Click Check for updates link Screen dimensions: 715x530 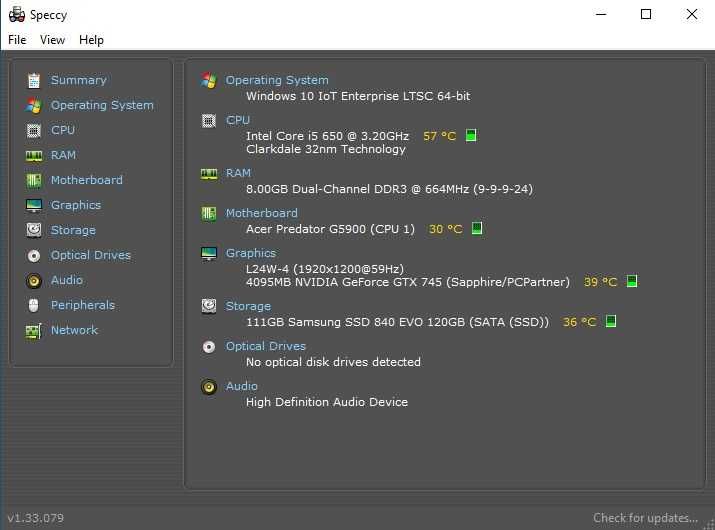(645, 518)
